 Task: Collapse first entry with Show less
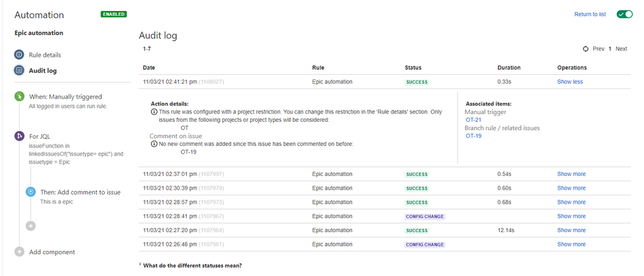click(x=570, y=82)
